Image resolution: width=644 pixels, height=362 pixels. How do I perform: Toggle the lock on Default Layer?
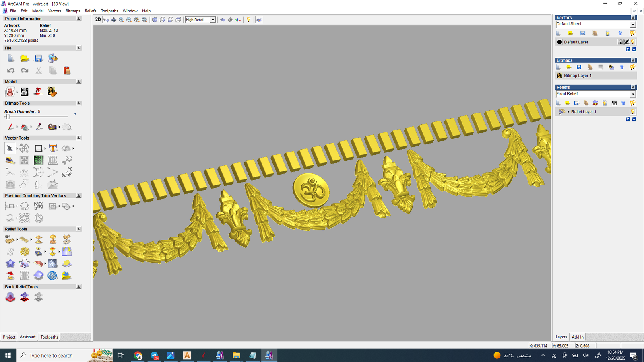(621, 42)
